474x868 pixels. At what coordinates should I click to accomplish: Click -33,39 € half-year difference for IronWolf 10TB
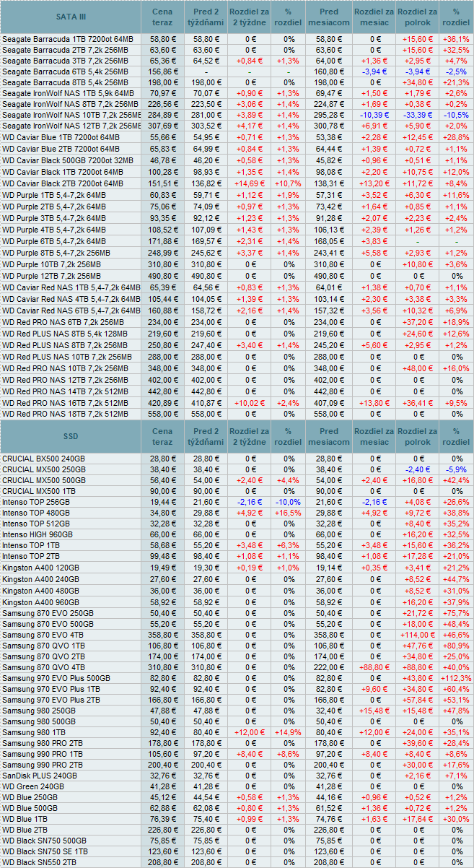(x=418, y=115)
